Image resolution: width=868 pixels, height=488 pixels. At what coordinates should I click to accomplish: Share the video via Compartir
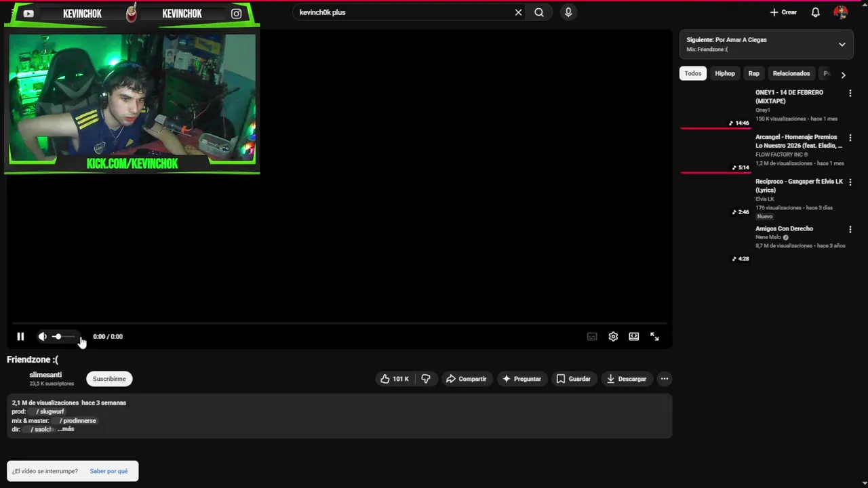[466, 379]
